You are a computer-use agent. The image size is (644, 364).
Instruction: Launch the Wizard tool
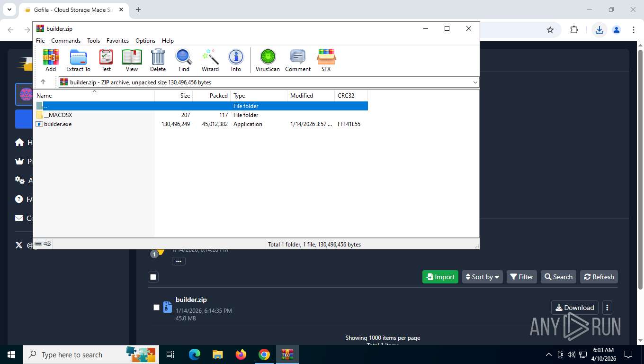click(210, 60)
